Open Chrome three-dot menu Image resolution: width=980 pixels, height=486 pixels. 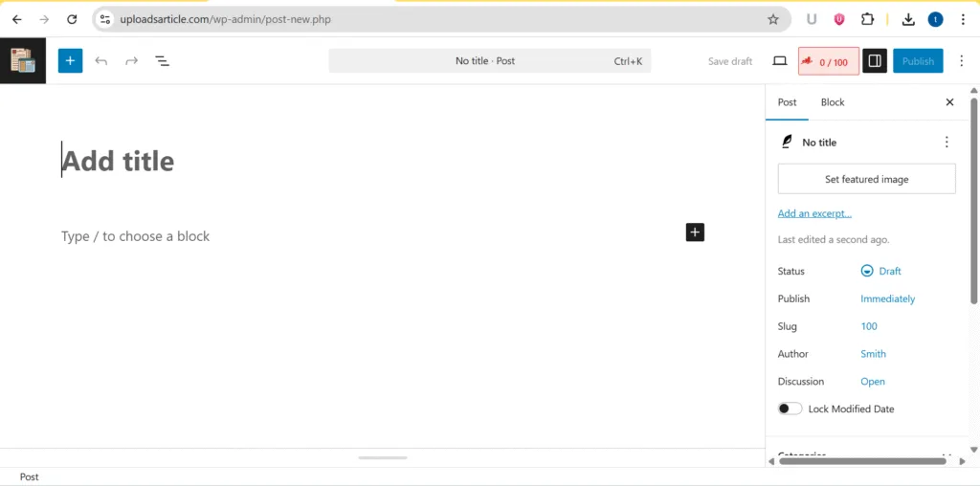point(963,19)
